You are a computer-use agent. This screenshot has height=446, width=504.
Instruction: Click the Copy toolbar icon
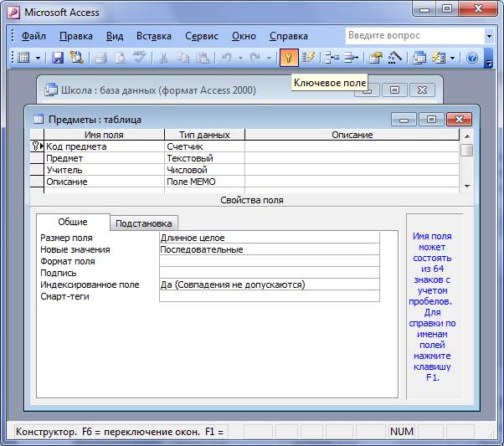pos(183,58)
